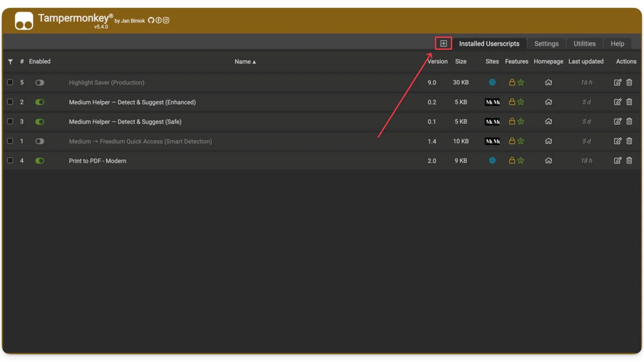Delete the Print to PDF - Modern script

[629, 160]
